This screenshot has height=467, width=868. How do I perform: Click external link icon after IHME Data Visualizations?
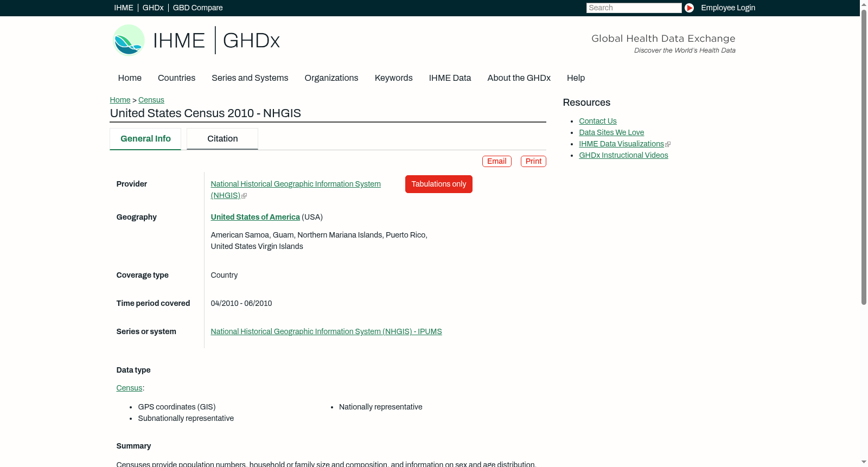[x=668, y=144]
